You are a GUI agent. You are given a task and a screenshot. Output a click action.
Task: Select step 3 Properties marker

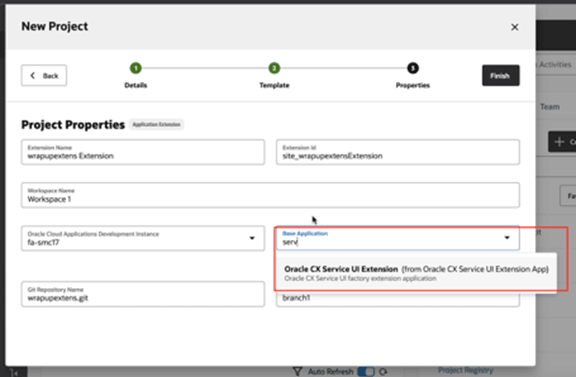[413, 68]
